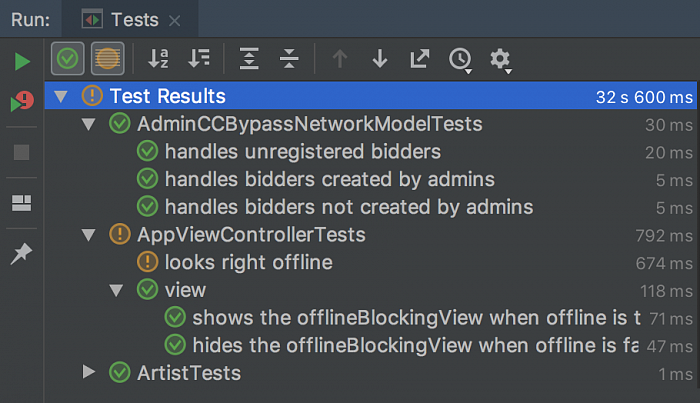700x403 pixels.
Task: Toggle Show Ignored tests filter
Action: (107, 59)
